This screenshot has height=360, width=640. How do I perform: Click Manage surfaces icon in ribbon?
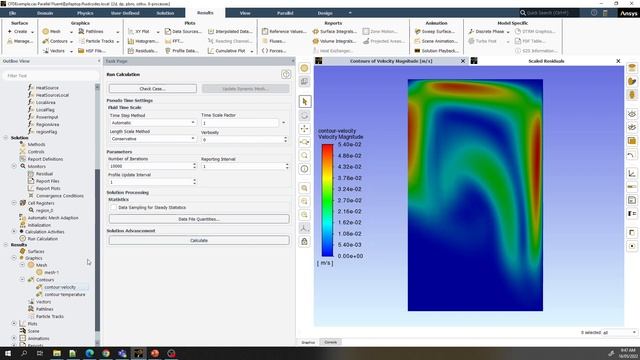click(x=10, y=41)
